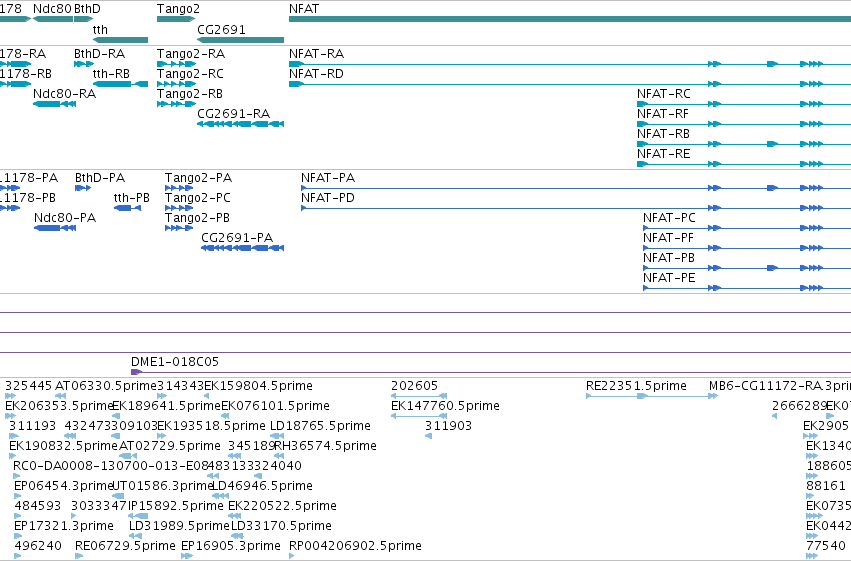Click the NFAT-RF transcript label

tap(663, 114)
